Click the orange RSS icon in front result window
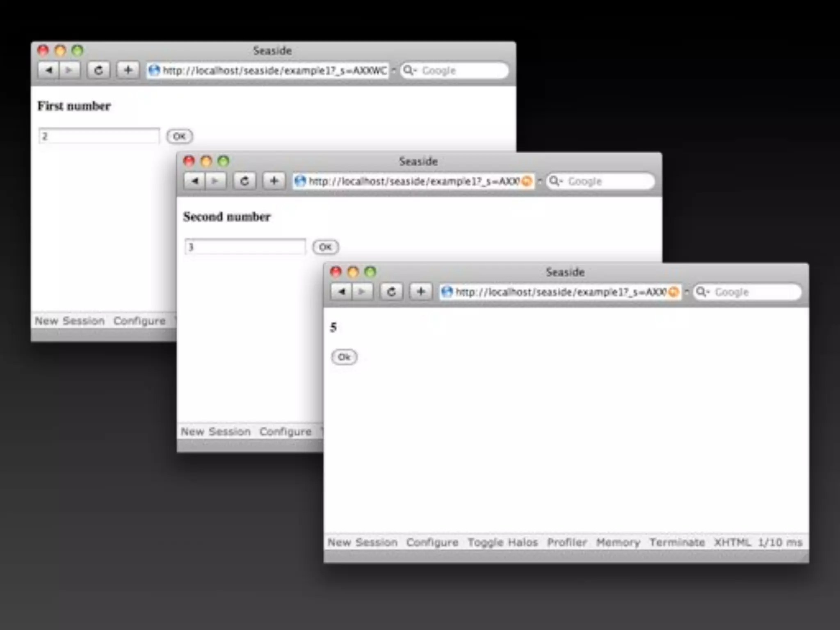This screenshot has height=630, width=840. click(673, 292)
